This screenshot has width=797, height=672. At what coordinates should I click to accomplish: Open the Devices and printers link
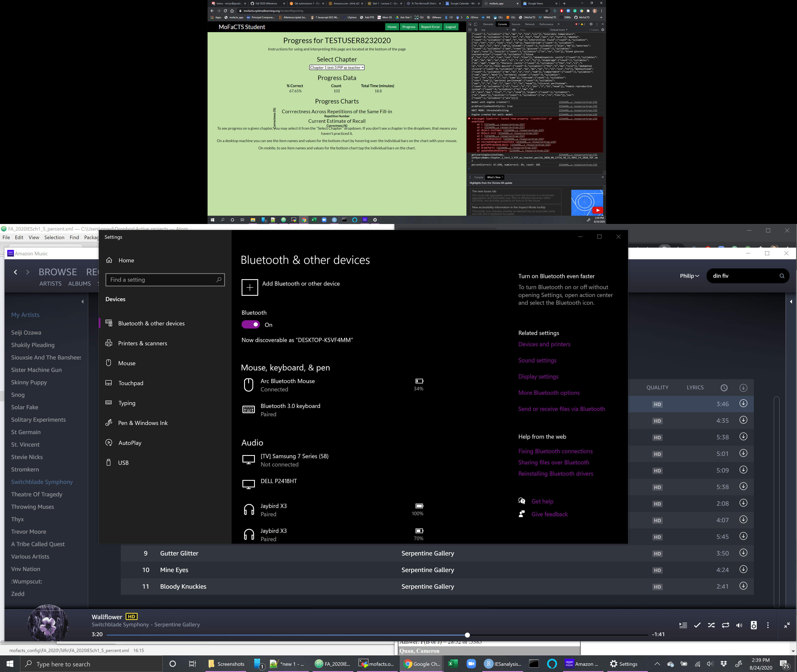coord(544,344)
